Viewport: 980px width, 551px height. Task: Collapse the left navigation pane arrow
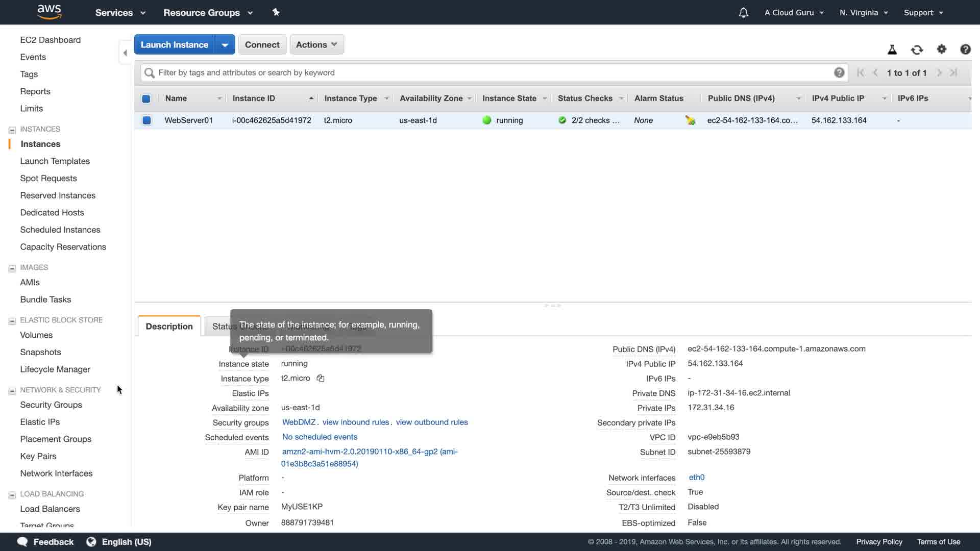[125, 53]
